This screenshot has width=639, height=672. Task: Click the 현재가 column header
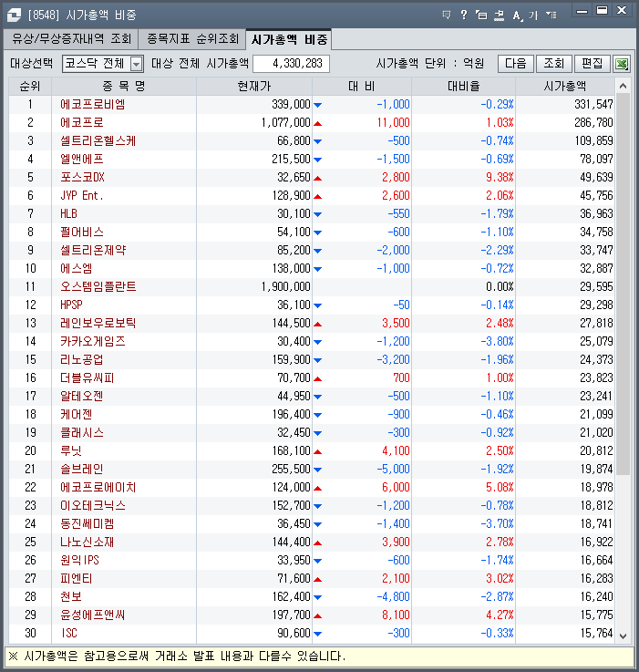(x=254, y=86)
